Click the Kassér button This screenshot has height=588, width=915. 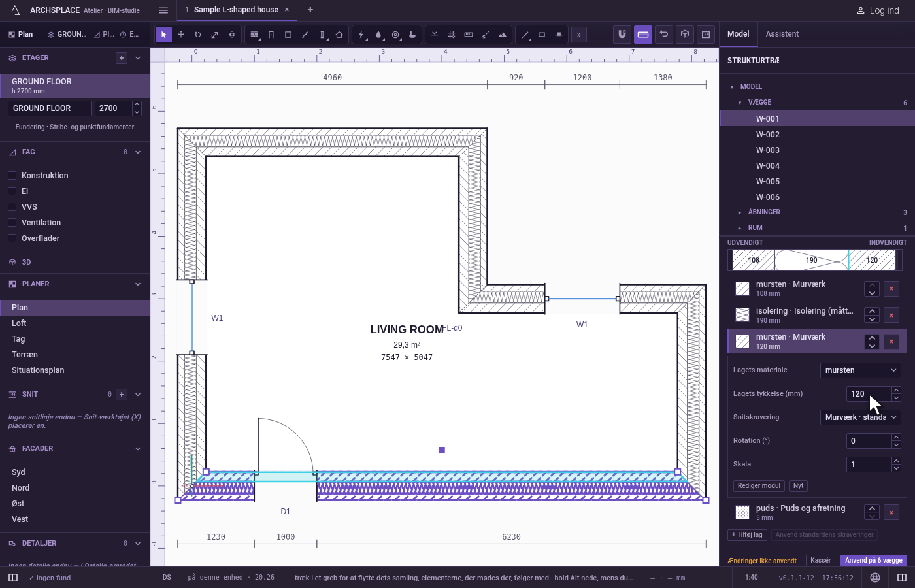tap(820, 561)
